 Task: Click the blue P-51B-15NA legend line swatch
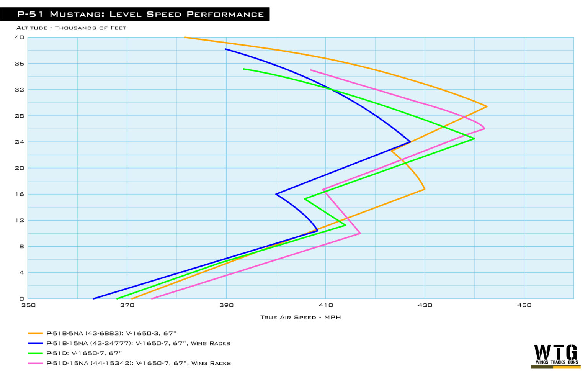pyautogui.click(x=35, y=344)
